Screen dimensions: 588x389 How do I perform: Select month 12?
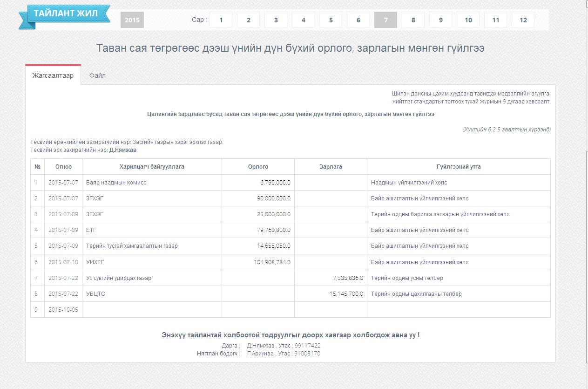pos(523,20)
